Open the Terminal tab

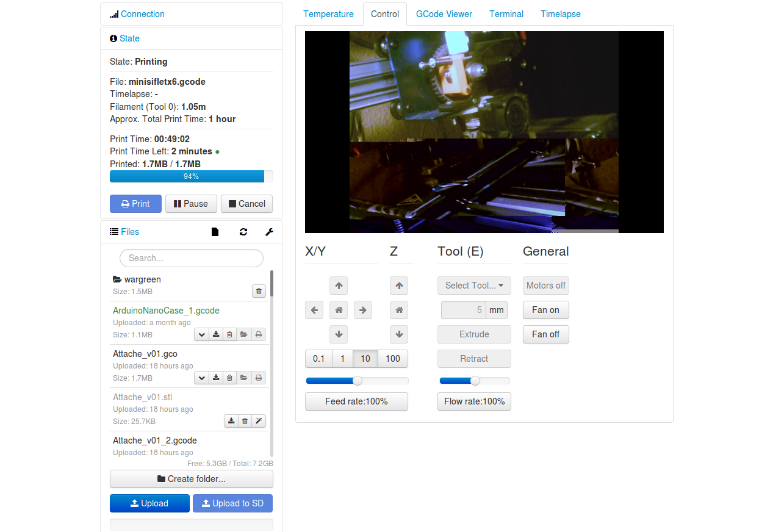point(506,14)
